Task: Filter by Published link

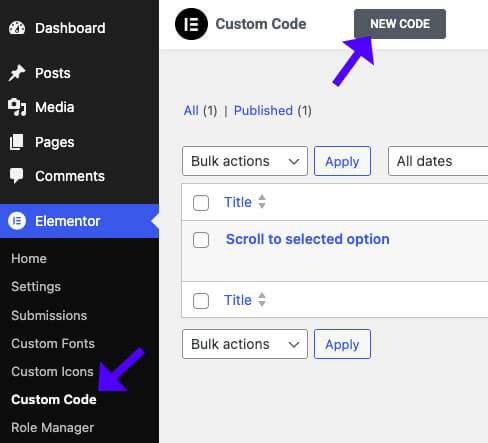Action: (263, 111)
